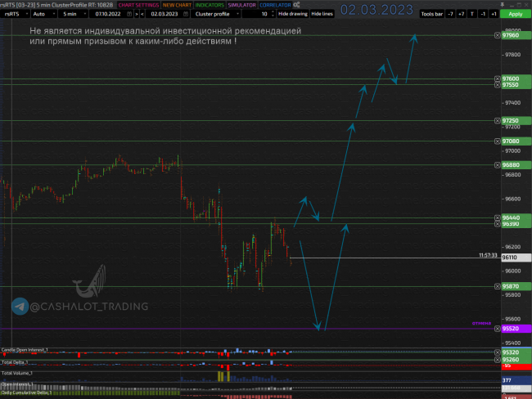Delete the 96880 level line
The width and height of the screenshot is (532, 399).
pos(498,164)
